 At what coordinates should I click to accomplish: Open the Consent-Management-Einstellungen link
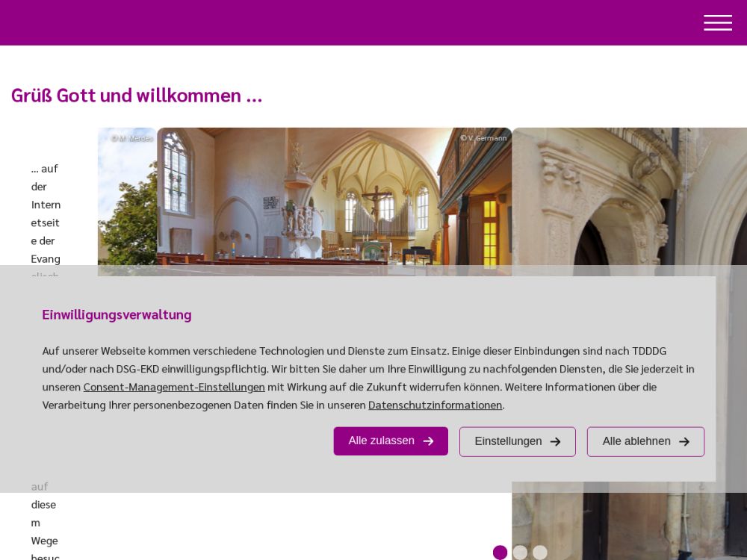tap(174, 387)
